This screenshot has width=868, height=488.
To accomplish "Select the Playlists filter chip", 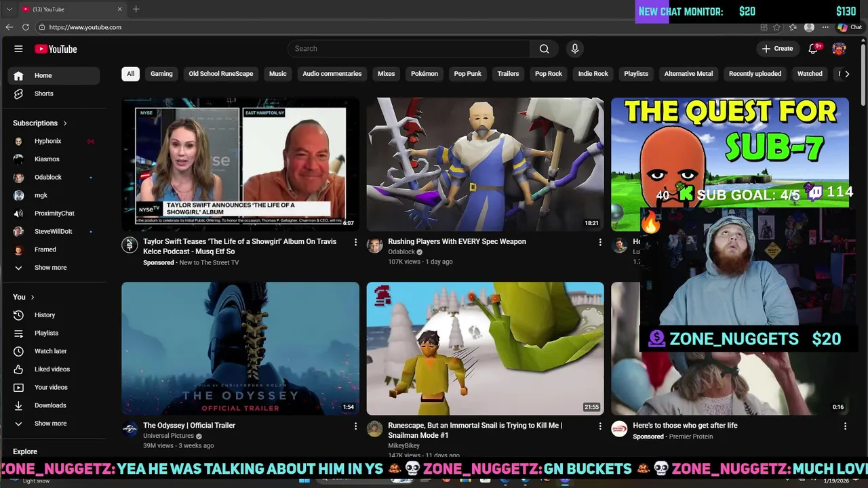I will 636,74.
